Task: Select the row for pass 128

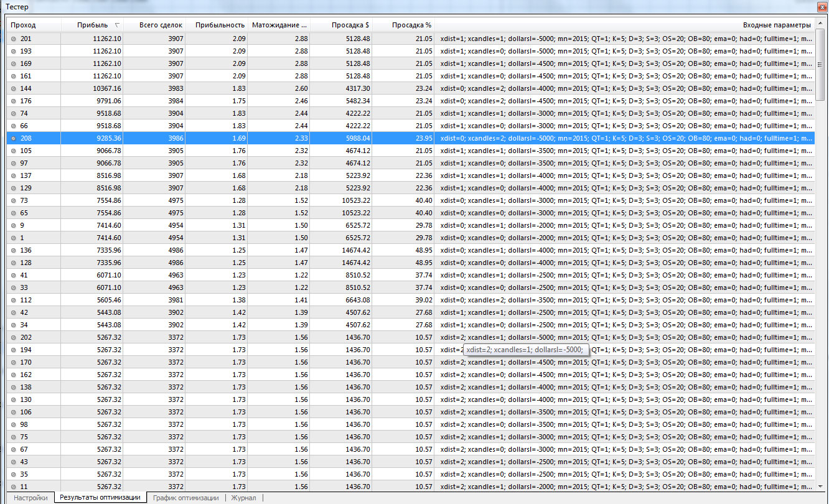Action: [411, 263]
